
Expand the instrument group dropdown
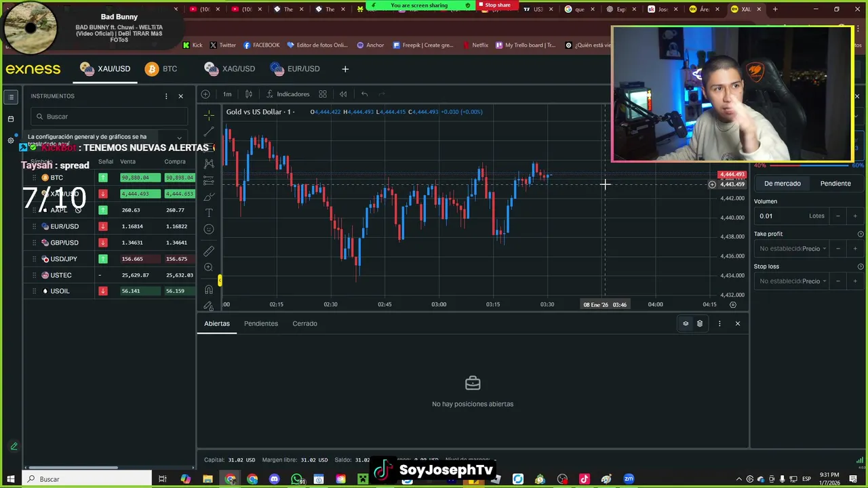[179, 138]
